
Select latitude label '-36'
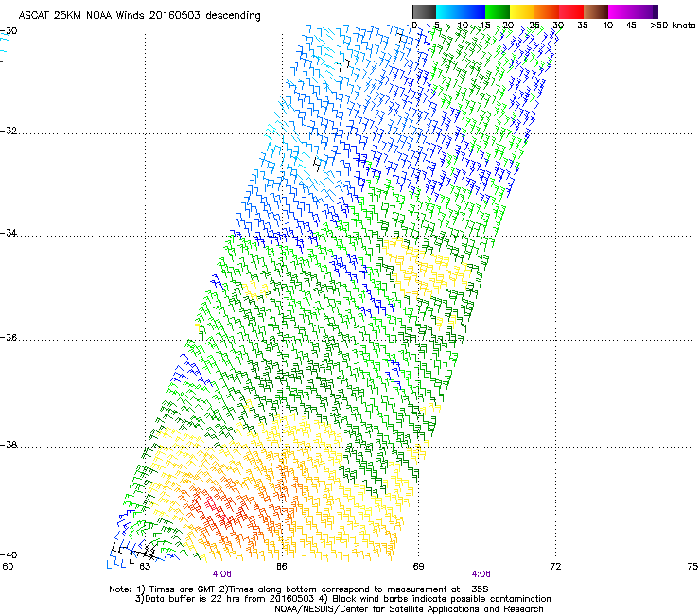9,337
